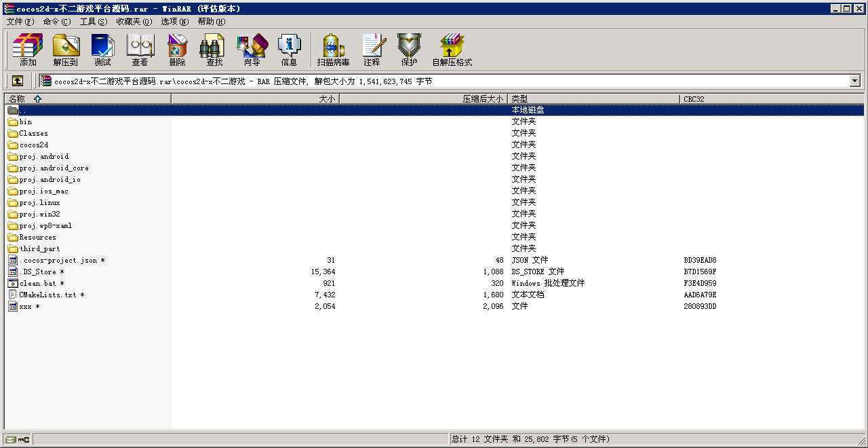Viewport: 868px width, 448px height.
Task: Open the 收藏夹 (Favorites) menu
Action: tap(134, 22)
